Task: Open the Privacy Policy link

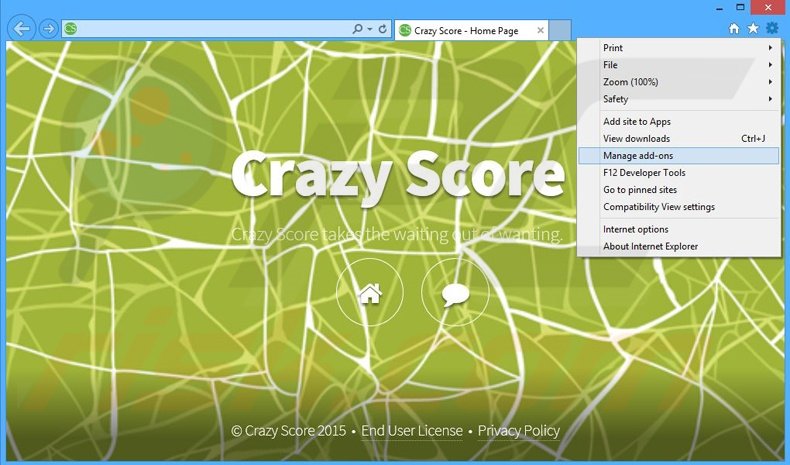Action: pos(518,431)
